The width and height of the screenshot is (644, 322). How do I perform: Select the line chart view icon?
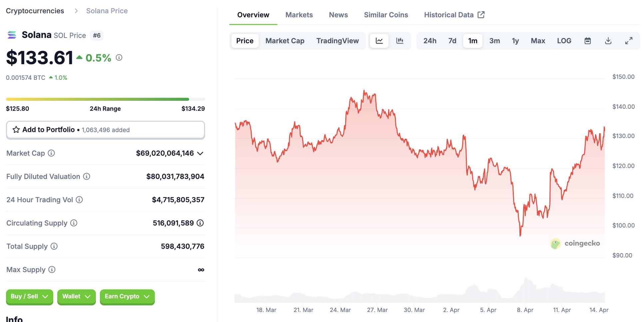pyautogui.click(x=379, y=41)
